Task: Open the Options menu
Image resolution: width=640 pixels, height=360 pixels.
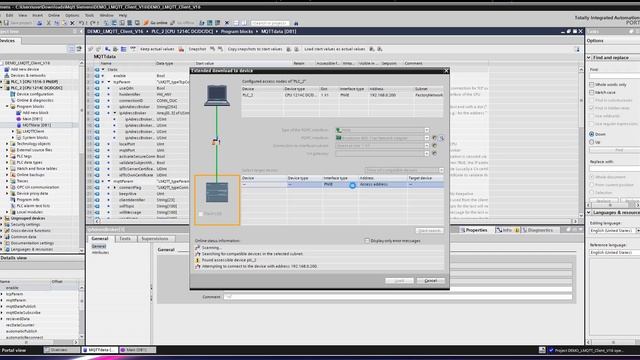Action: 72,15
